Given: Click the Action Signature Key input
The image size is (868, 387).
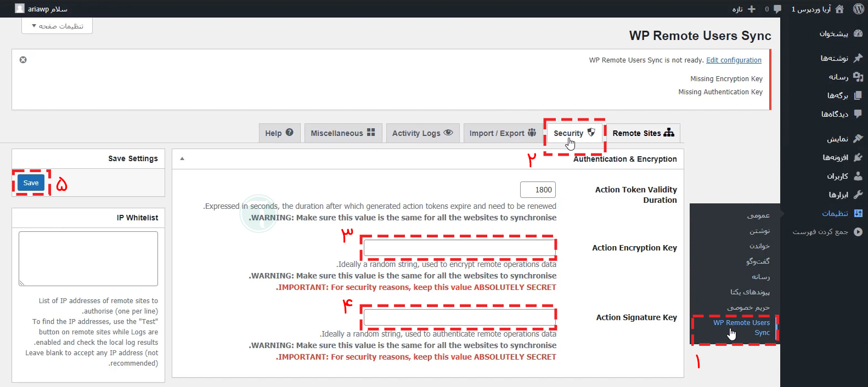Looking at the screenshot, I should pyautogui.click(x=460, y=317).
